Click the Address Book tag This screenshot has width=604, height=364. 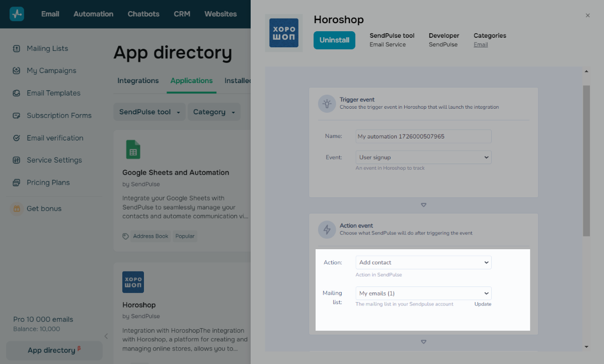tap(150, 236)
